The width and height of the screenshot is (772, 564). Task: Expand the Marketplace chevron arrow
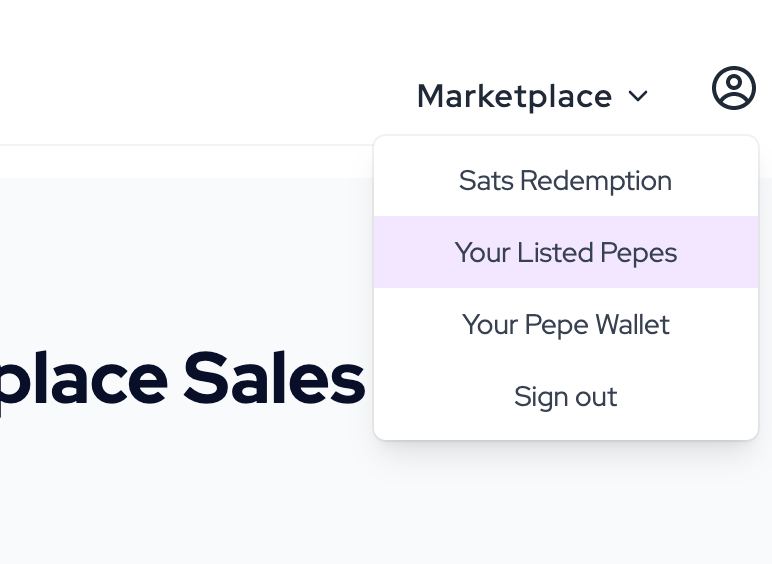tap(638, 96)
